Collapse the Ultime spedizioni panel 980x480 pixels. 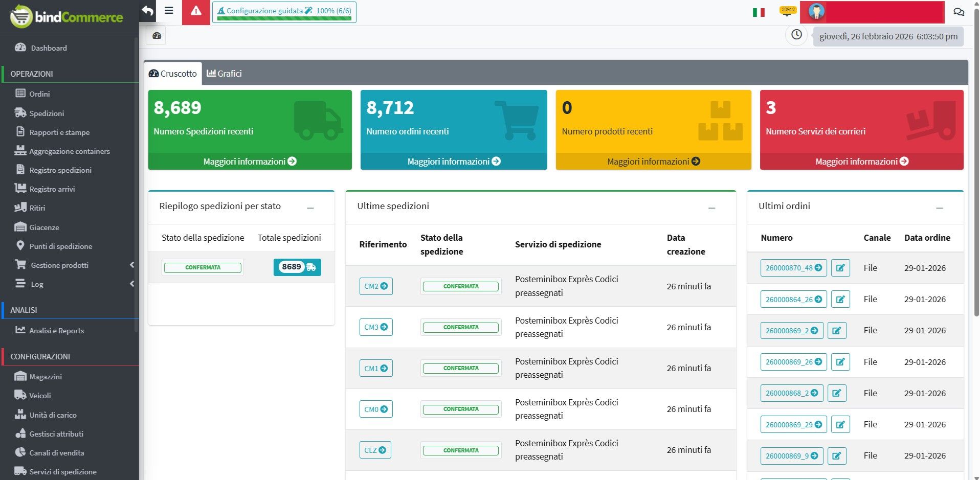[x=711, y=208]
